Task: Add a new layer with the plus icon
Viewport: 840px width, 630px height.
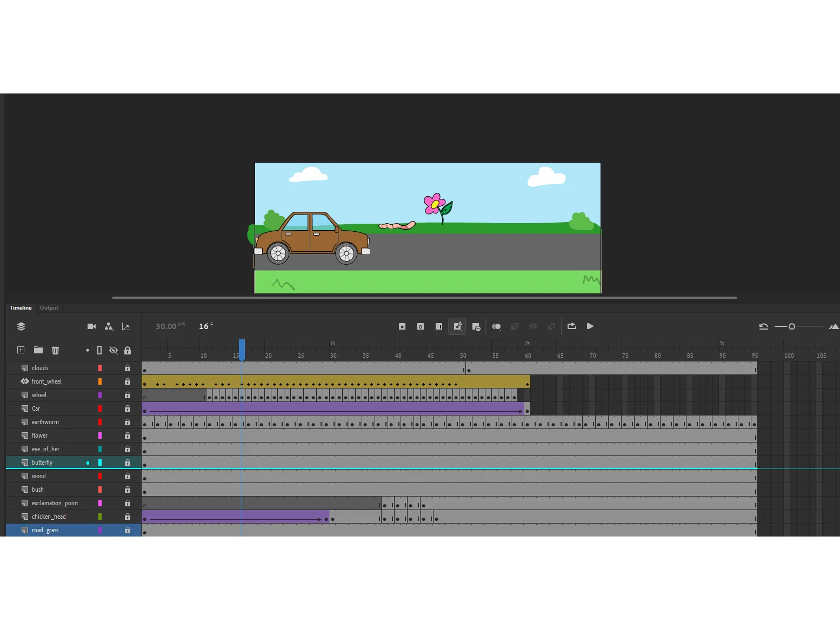Action: point(21,350)
